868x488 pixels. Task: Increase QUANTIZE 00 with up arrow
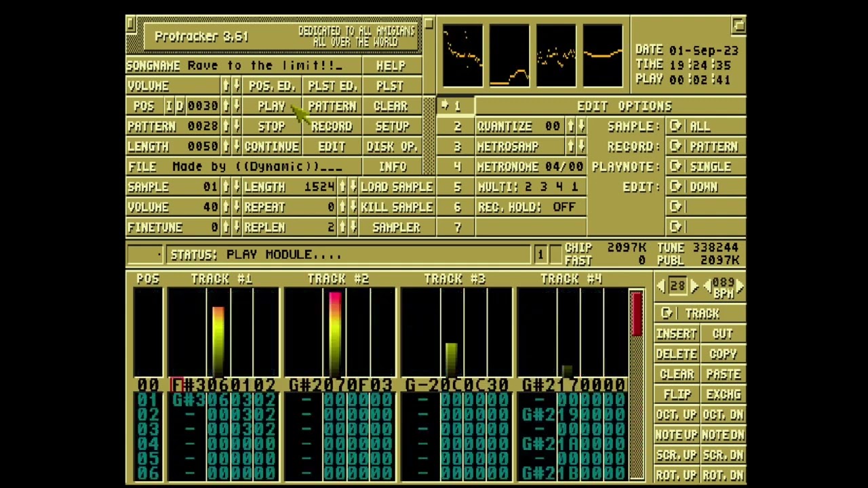[570, 126]
